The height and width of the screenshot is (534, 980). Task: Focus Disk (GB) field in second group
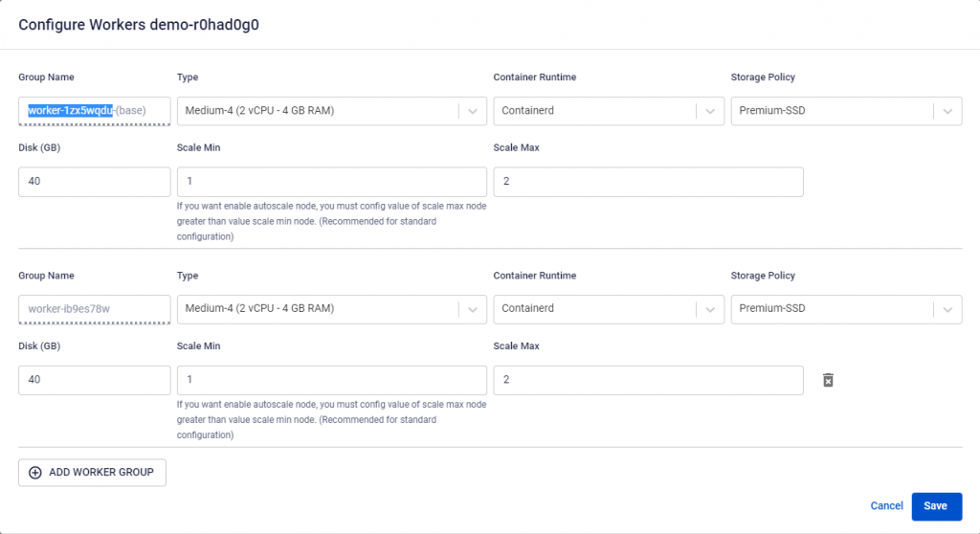tap(94, 380)
